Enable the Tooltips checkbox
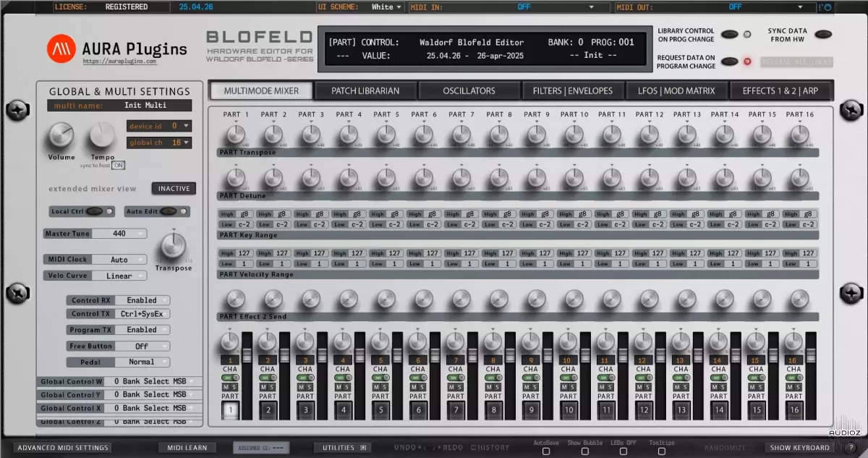This screenshot has width=868, height=458. 661,451
